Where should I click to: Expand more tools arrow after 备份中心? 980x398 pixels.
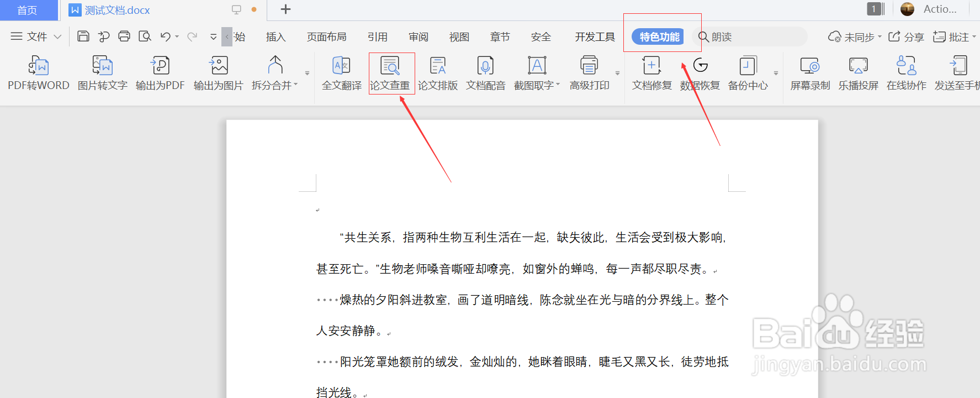pyautogui.click(x=776, y=73)
